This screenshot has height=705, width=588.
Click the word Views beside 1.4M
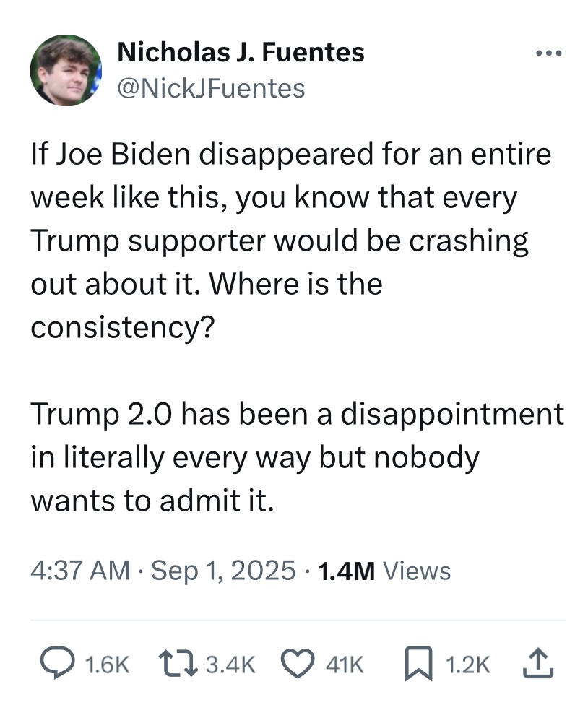coord(417,571)
